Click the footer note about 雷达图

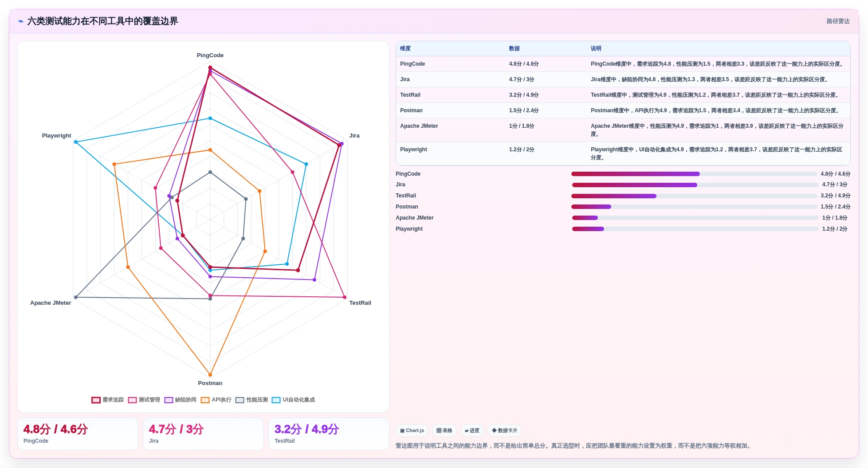click(x=574, y=446)
